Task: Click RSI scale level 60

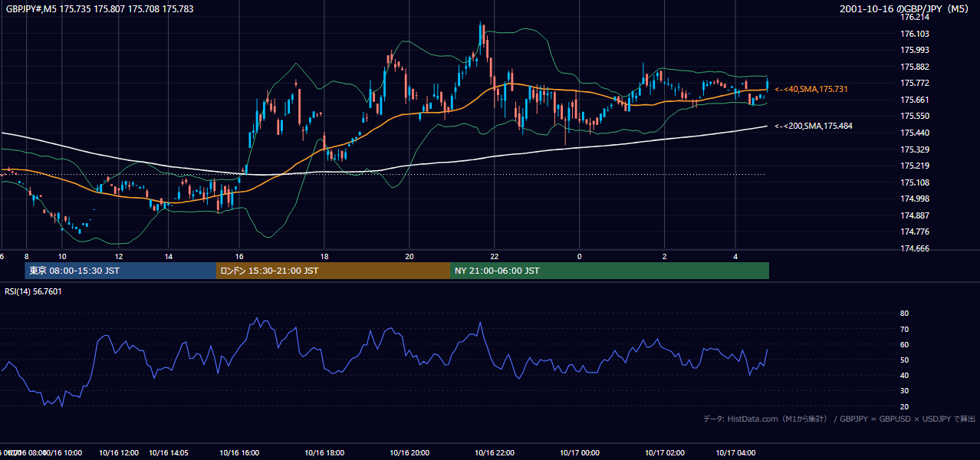Action: tap(905, 344)
